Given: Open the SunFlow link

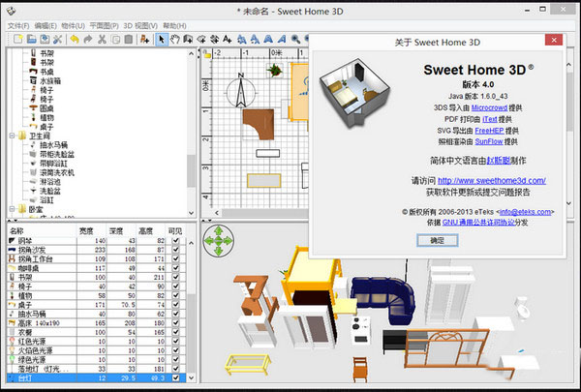Looking at the screenshot, I should click(x=489, y=141).
